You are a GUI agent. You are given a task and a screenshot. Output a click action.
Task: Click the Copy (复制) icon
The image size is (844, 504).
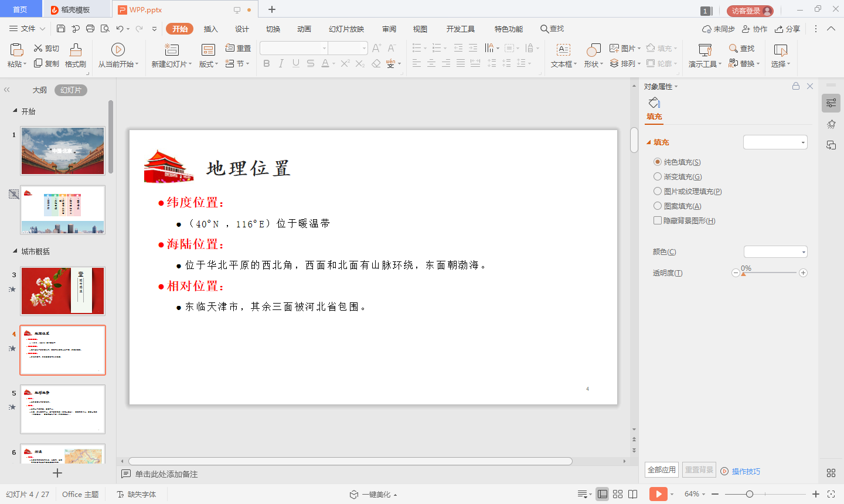(x=38, y=63)
